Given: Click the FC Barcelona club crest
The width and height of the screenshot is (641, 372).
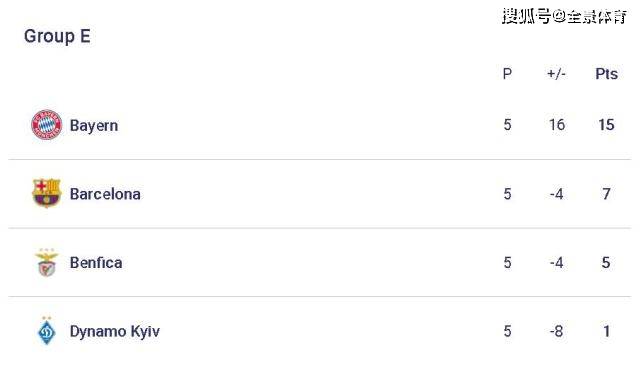Looking at the screenshot, I should (x=47, y=193).
